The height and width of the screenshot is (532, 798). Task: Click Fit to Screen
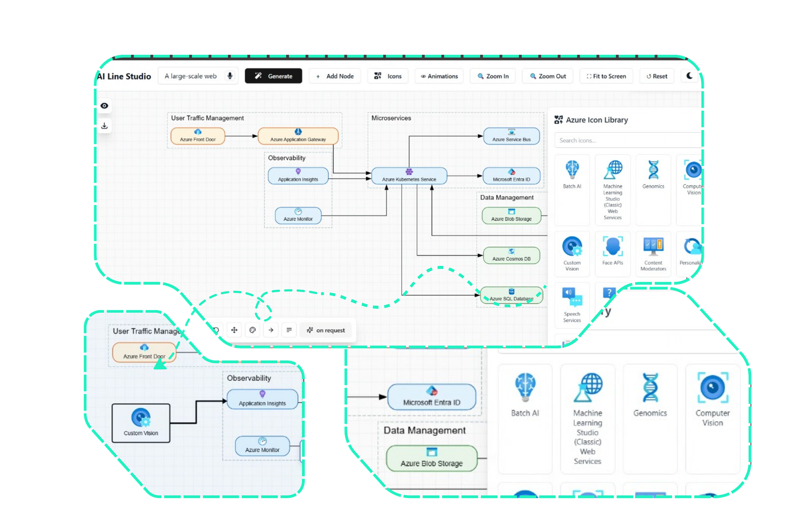[606, 76]
